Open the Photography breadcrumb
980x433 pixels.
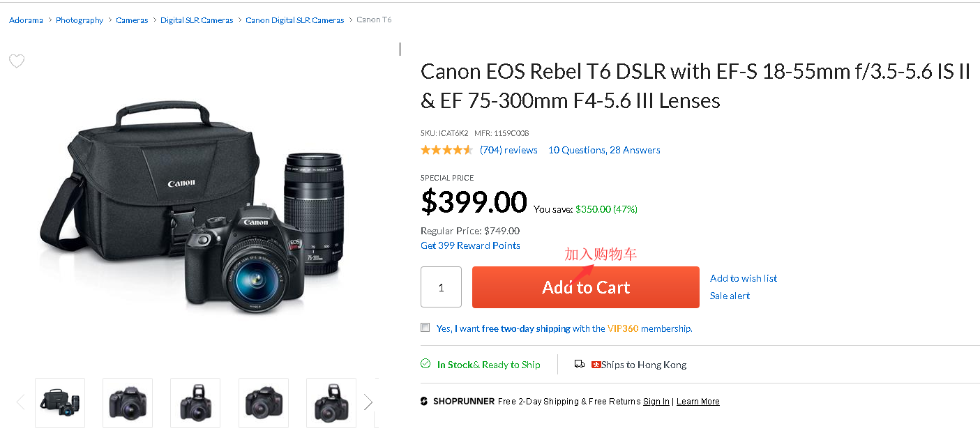click(80, 20)
